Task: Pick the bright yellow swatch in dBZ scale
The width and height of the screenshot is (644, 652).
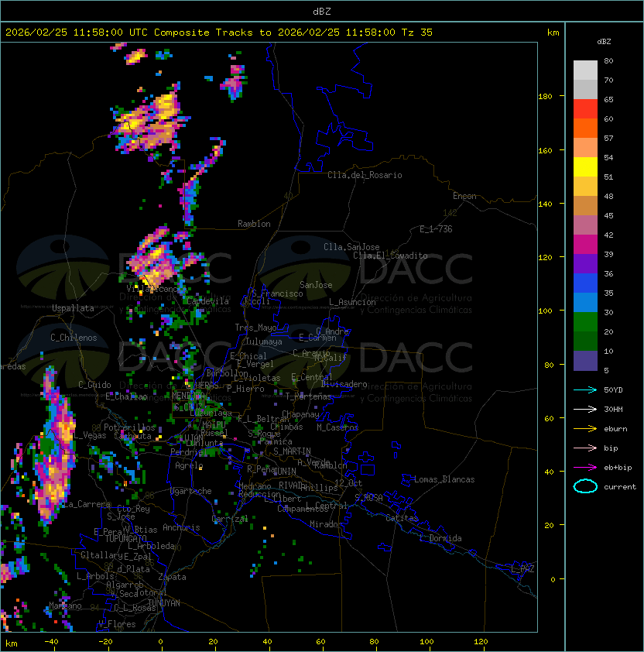Action: tap(585, 167)
